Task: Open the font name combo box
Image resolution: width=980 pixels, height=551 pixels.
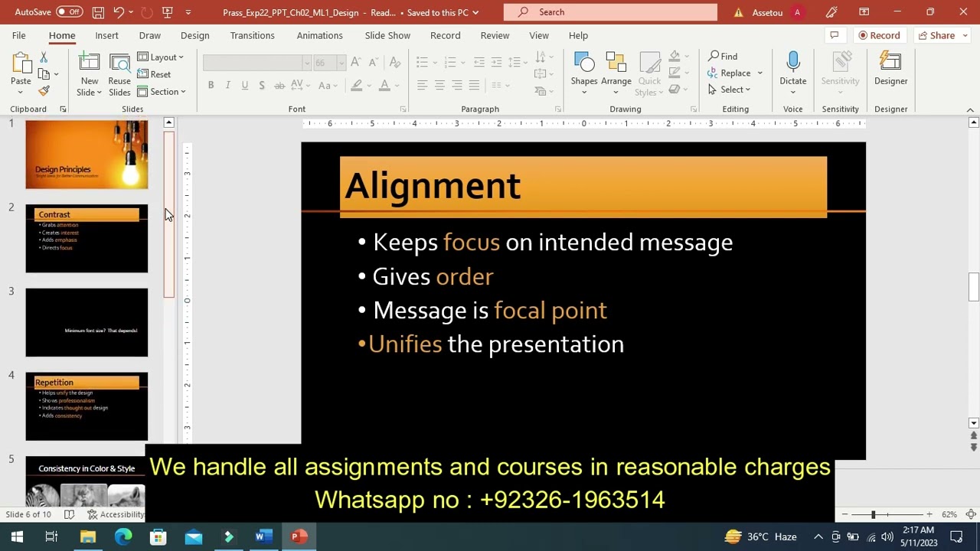Action: tap(257, 62)
